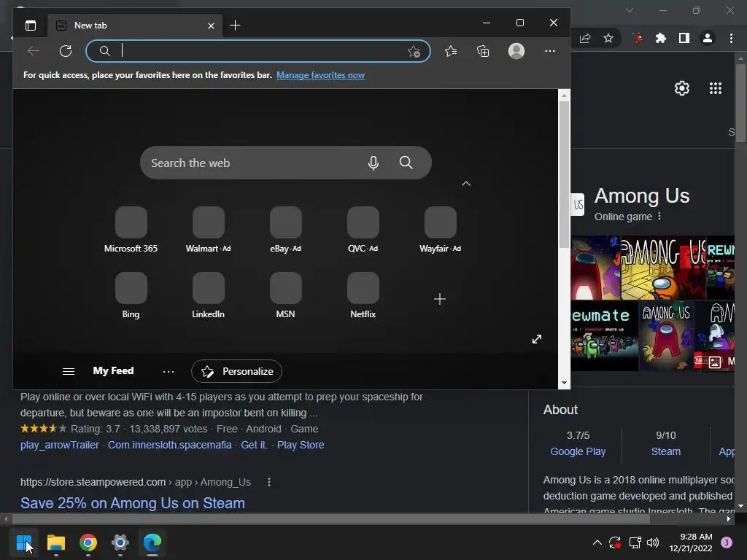Click crewmate Among Us image thumbnail
The image size is (747, 560).
604,335
